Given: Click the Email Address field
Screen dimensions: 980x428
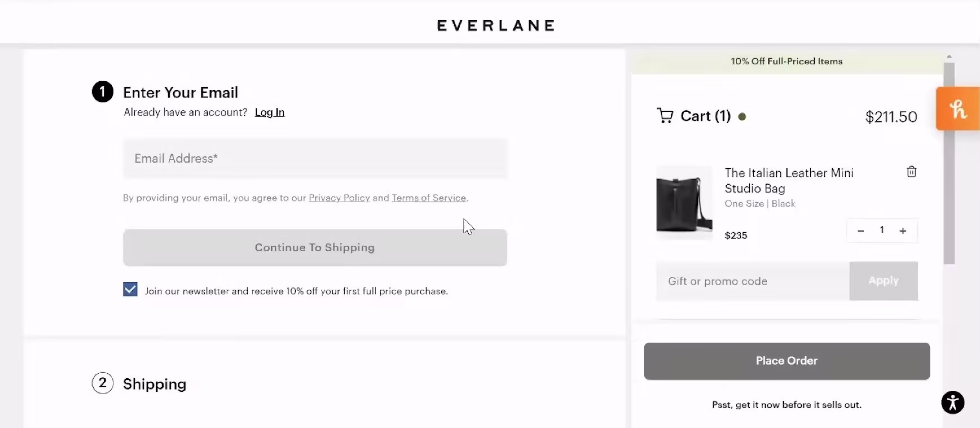Looking at the screenshot, I should coord(315,158).
